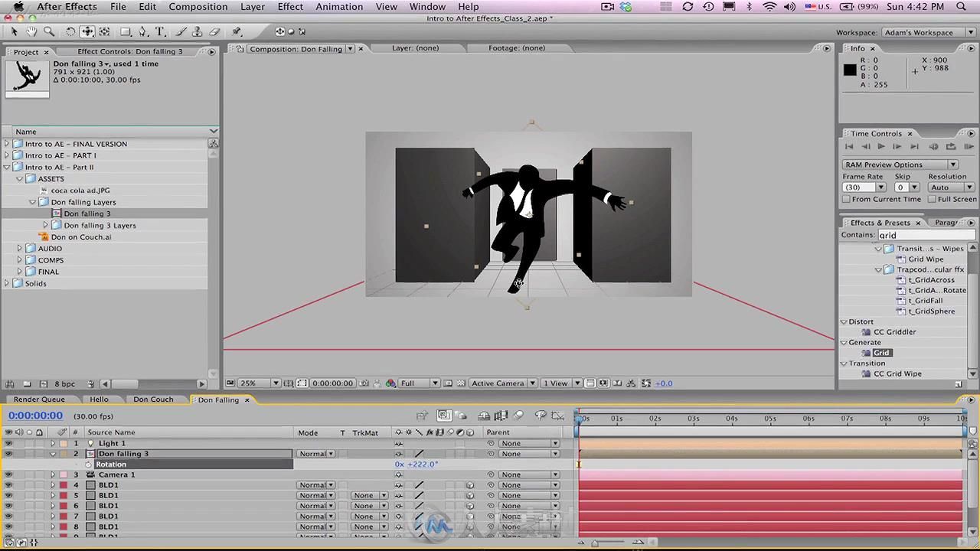The height and width of the screenshot is (551, 980).
Task: Select the Pan Behind tool
Action: click(105, 31)
